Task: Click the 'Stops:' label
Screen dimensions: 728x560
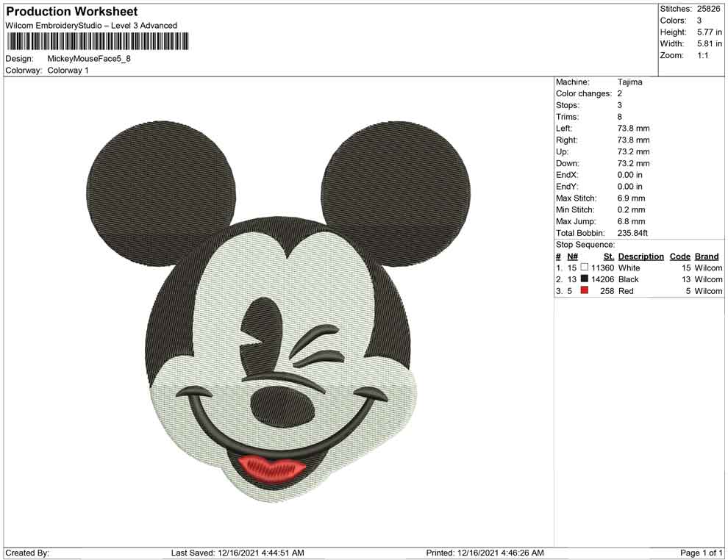Action: click(x=568, y=105)
